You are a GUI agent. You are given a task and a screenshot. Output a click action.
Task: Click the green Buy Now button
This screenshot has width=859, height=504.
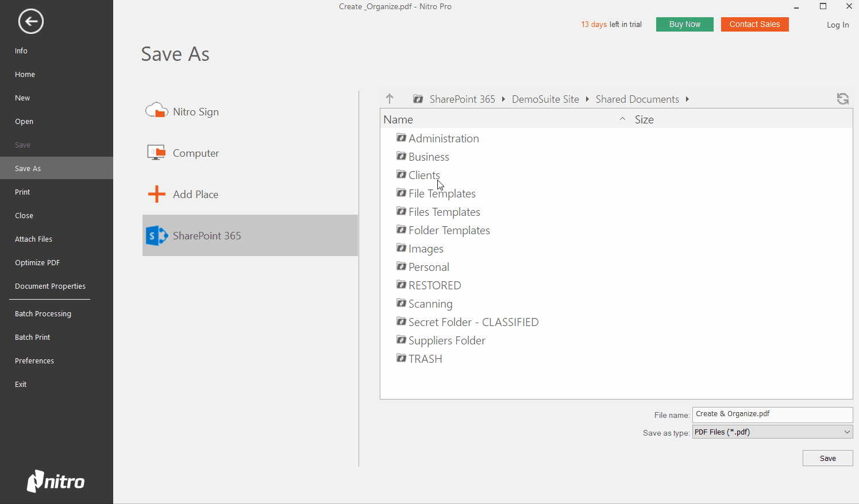click(x=684, y=24)
